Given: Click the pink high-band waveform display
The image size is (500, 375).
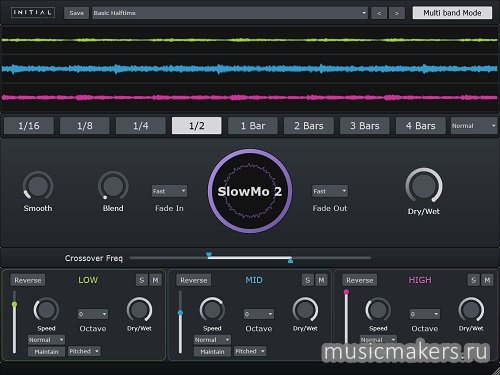Looking at the screenshot, I should coord(249,98).
